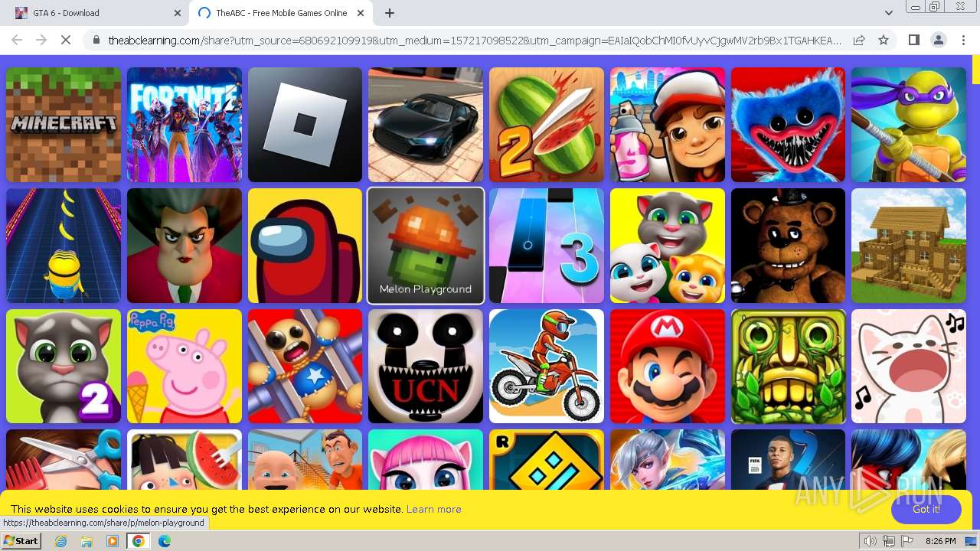
Task: Close the GTA 6 - Download tab
Action: 178,13
